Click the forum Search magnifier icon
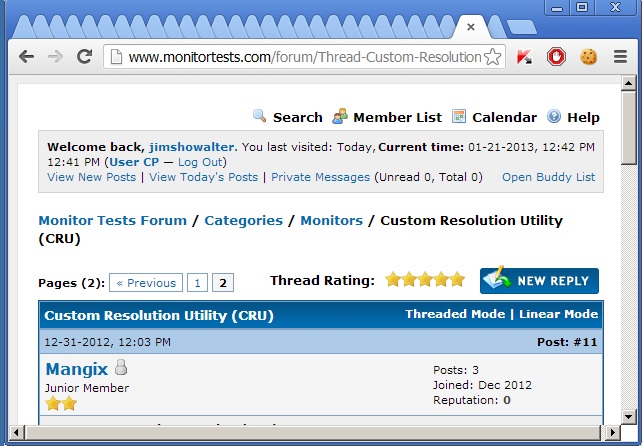642x446 pixels. (x=260, y=116)
